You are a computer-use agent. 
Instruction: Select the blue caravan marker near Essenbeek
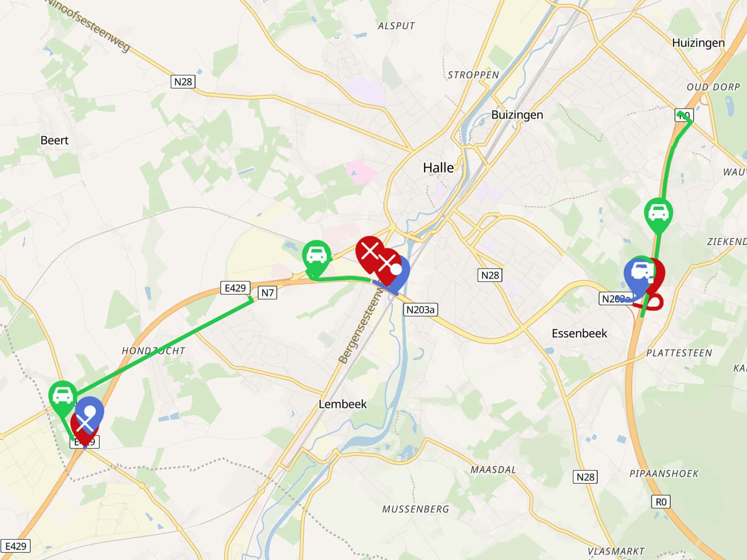pos(639,274)
